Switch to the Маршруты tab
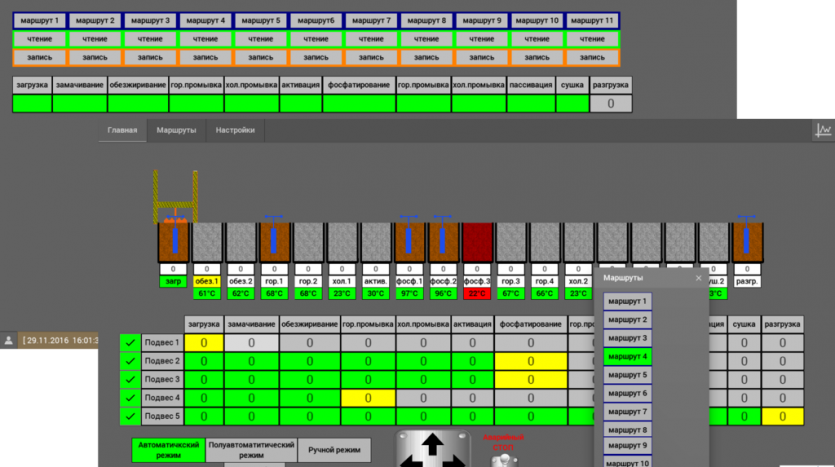This screenshot has width=835, height=467. point(176,130)
